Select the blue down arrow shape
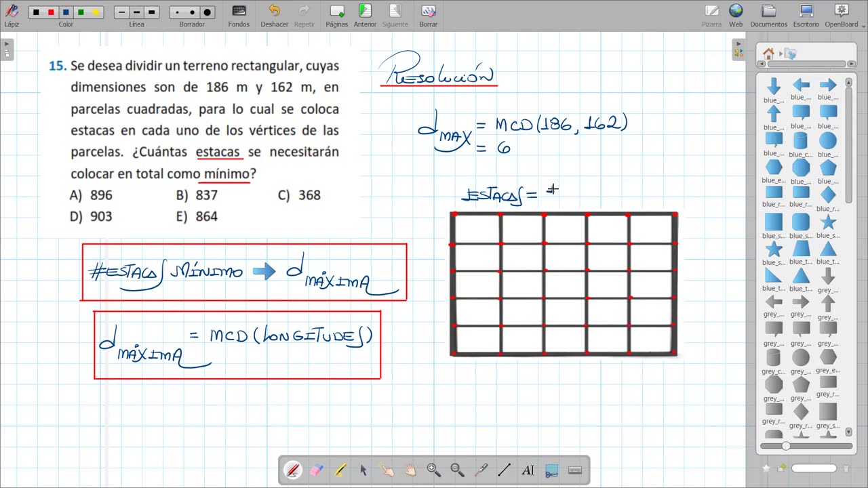Viewport: 868px width, 488px height. (774, 85)
